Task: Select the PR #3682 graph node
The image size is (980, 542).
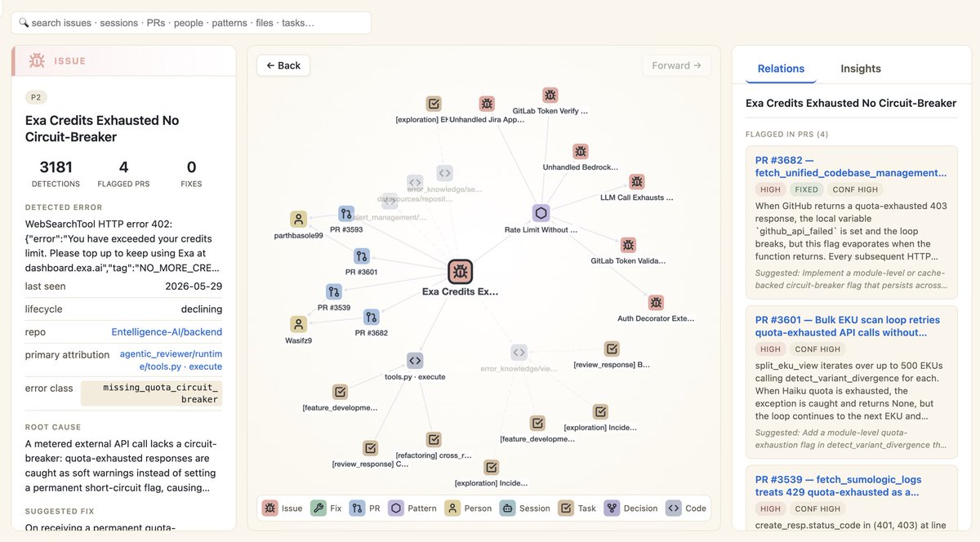Action: coord(372,317)
